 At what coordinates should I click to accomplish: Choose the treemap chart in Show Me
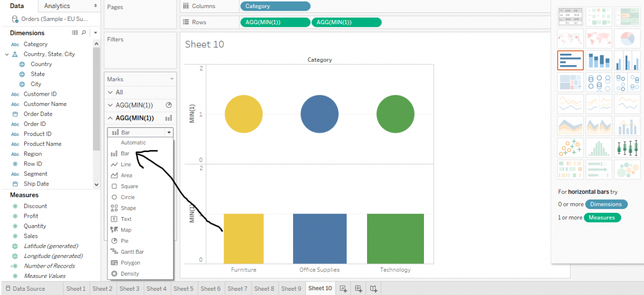570,82
